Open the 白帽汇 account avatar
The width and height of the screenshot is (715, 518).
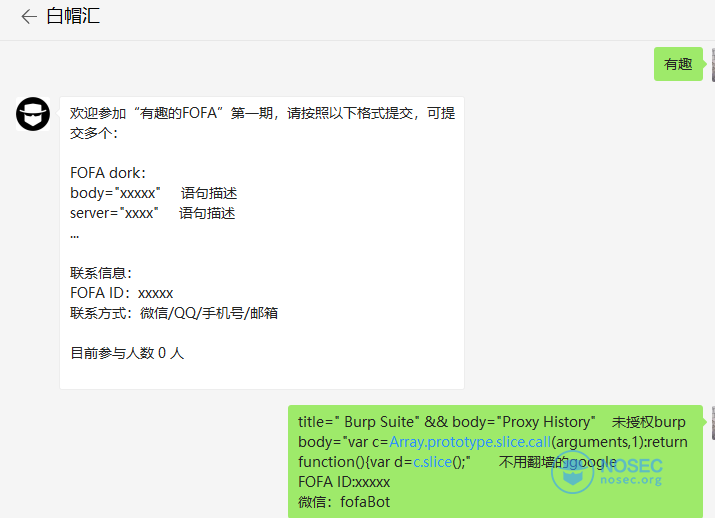33,114
